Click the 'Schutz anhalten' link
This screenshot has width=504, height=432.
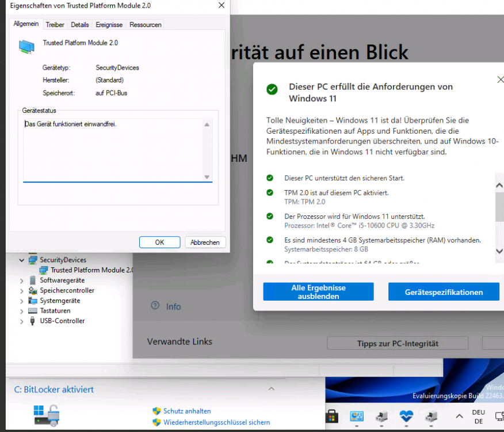(187, 411)
